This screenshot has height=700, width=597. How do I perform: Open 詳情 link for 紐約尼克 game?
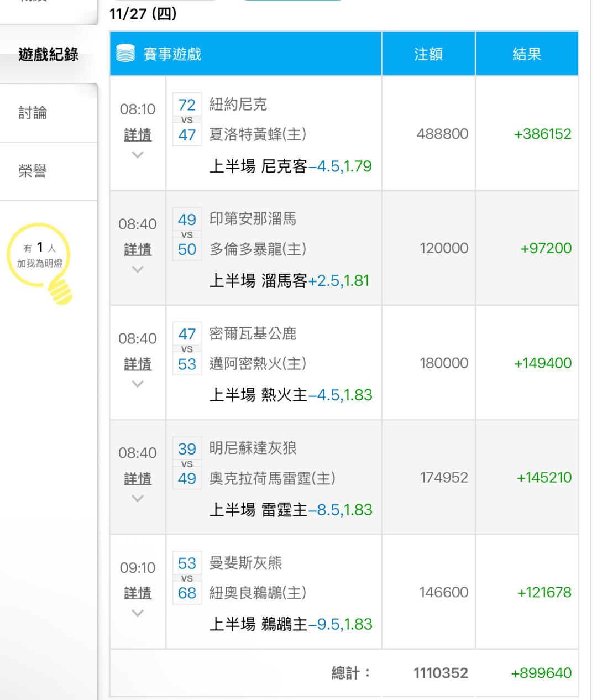[x=138, y=135]
